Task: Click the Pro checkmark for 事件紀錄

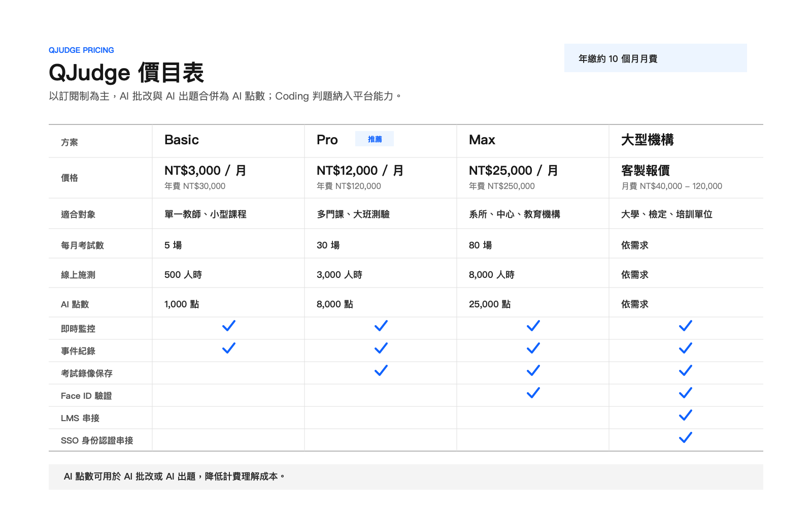Action: [381, 348]
